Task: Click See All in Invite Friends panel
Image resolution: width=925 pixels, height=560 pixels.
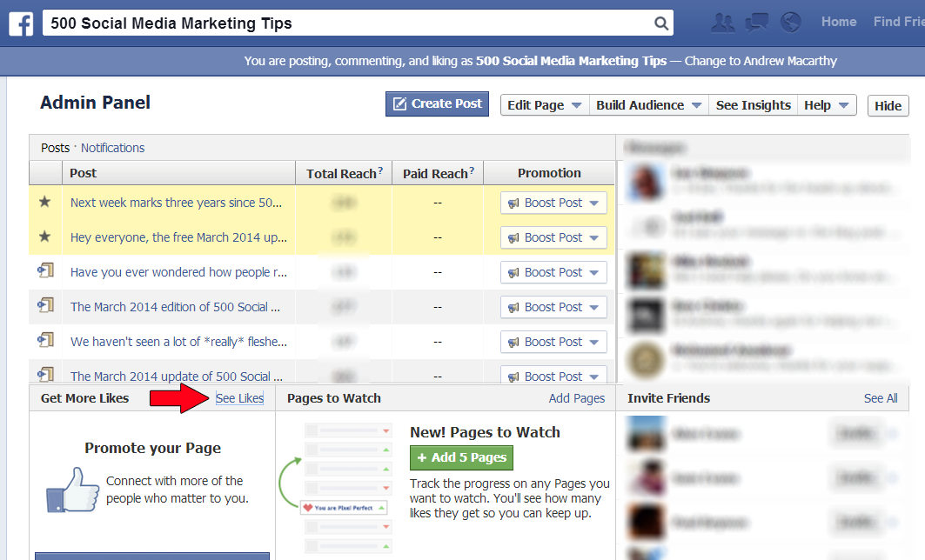Action: [880, 397]
